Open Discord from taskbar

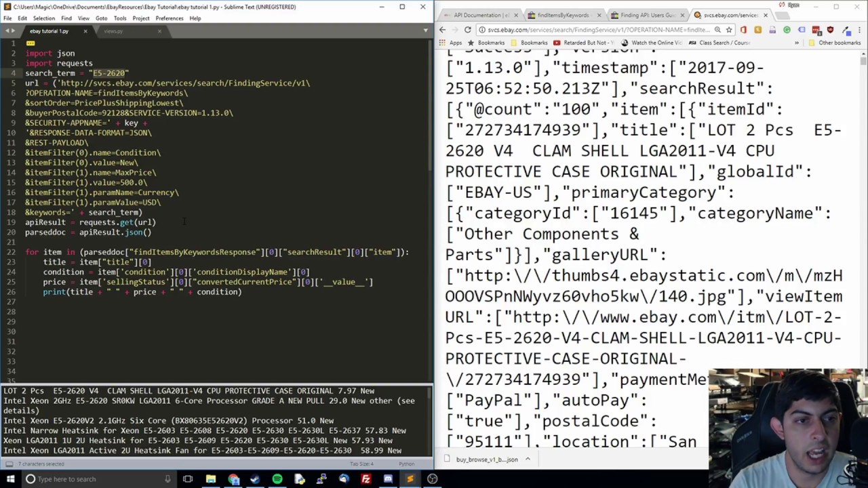pos(388,479)
